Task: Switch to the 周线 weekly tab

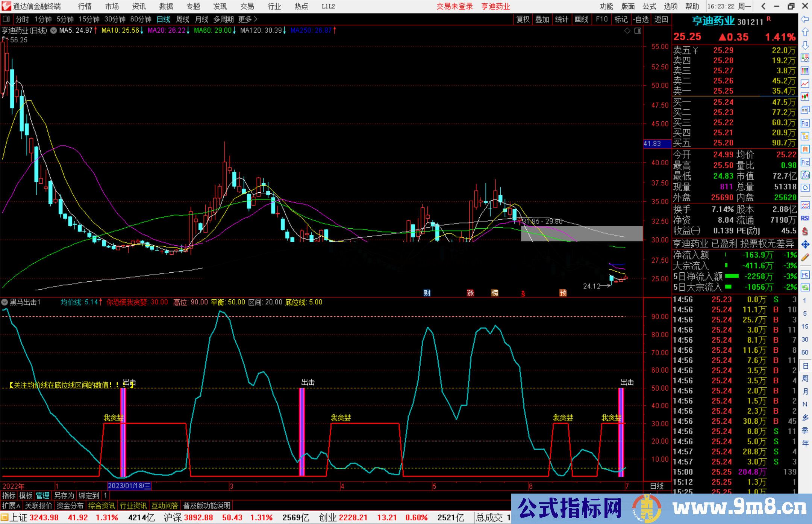Action: [183, 19]
